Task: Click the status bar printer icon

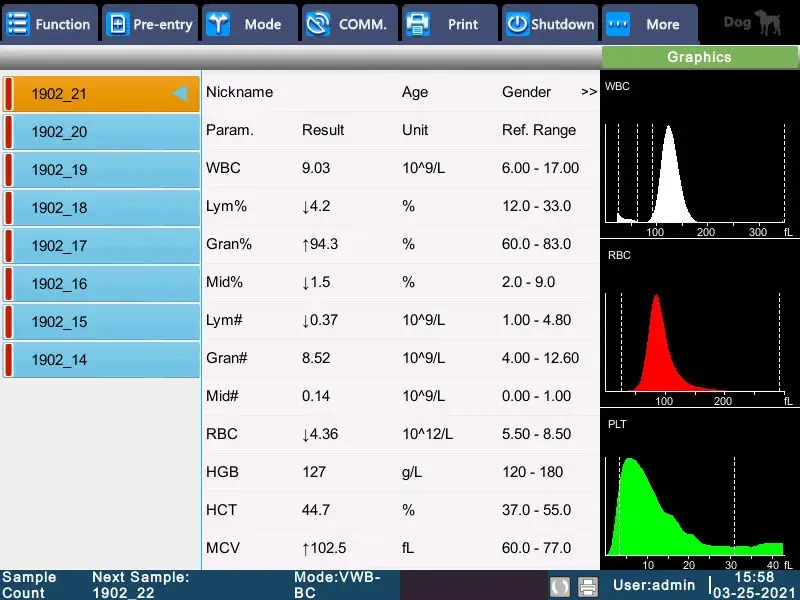Action: [588, 586]
